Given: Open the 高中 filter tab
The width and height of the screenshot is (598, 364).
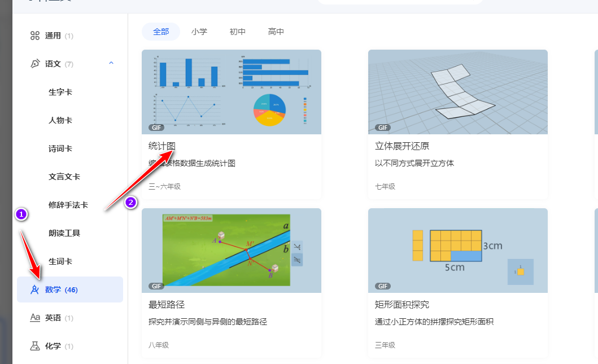Looking at the screenshot, I should pyautogui.click(x=276, y=32).
